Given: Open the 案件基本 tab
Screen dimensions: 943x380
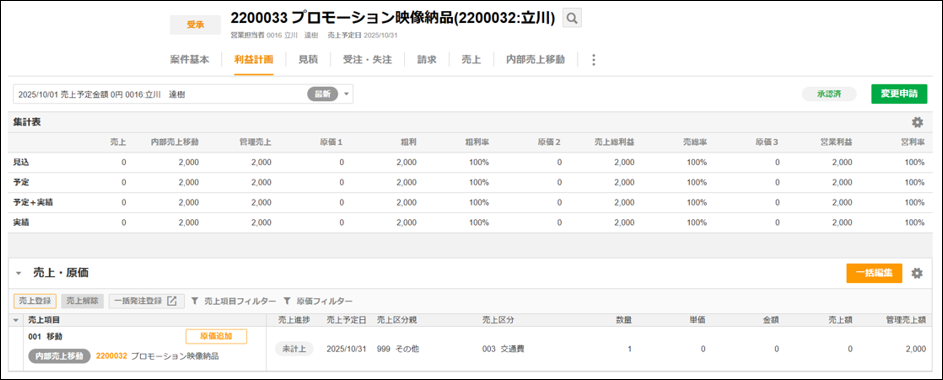Looking at the screenshot, I should click(x=189, y=60).
